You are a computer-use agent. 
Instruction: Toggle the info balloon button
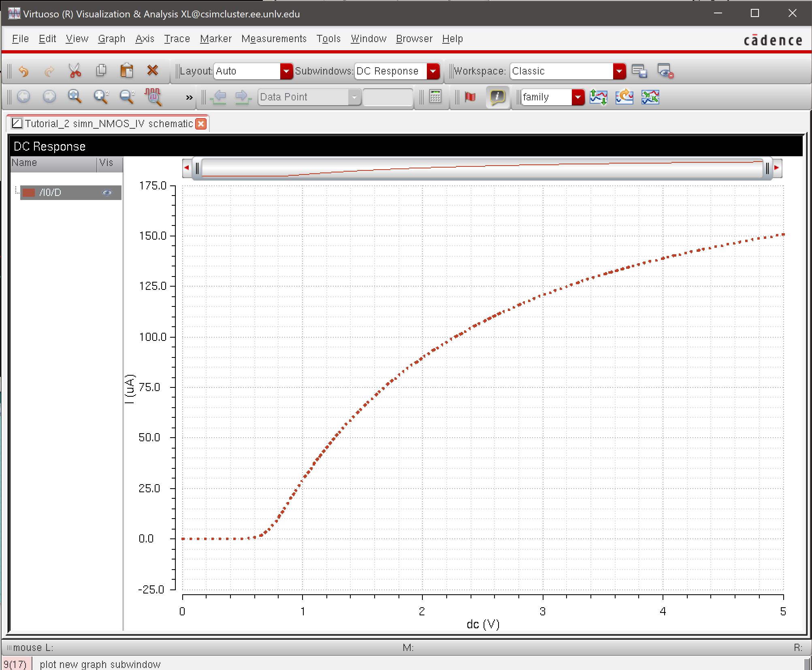click(x=497, y=97)
